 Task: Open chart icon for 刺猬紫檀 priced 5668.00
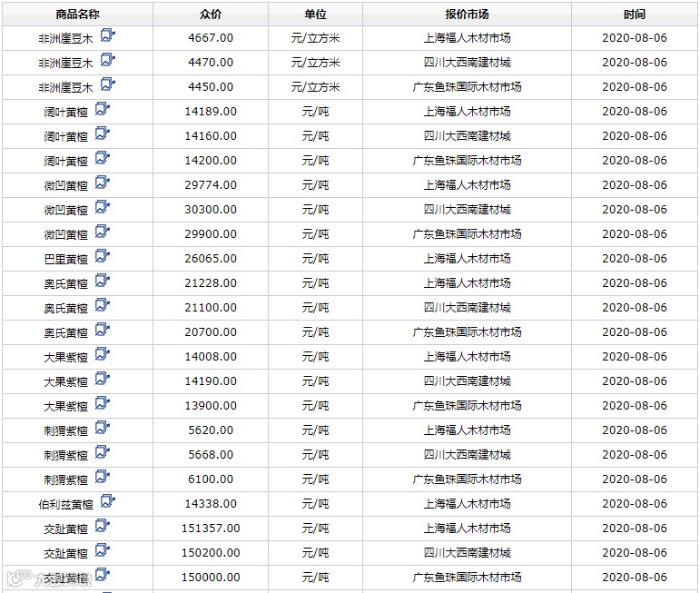[x=103, y=453]
